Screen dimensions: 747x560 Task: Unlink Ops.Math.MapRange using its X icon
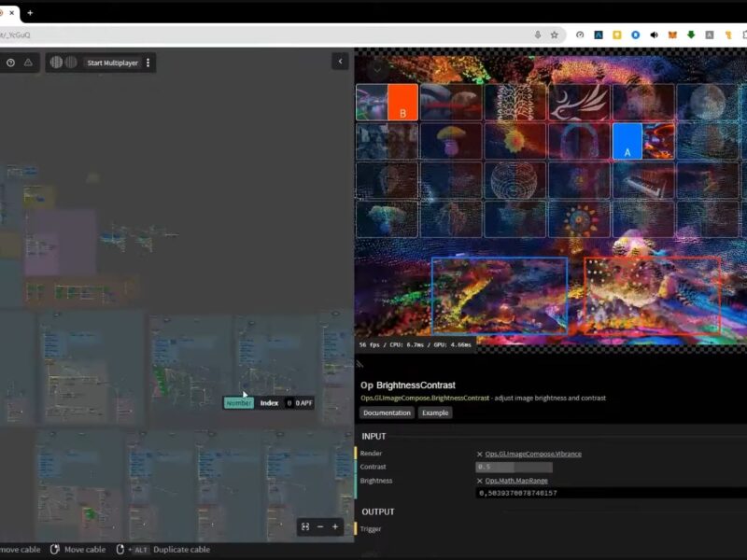tap(480, 481)
